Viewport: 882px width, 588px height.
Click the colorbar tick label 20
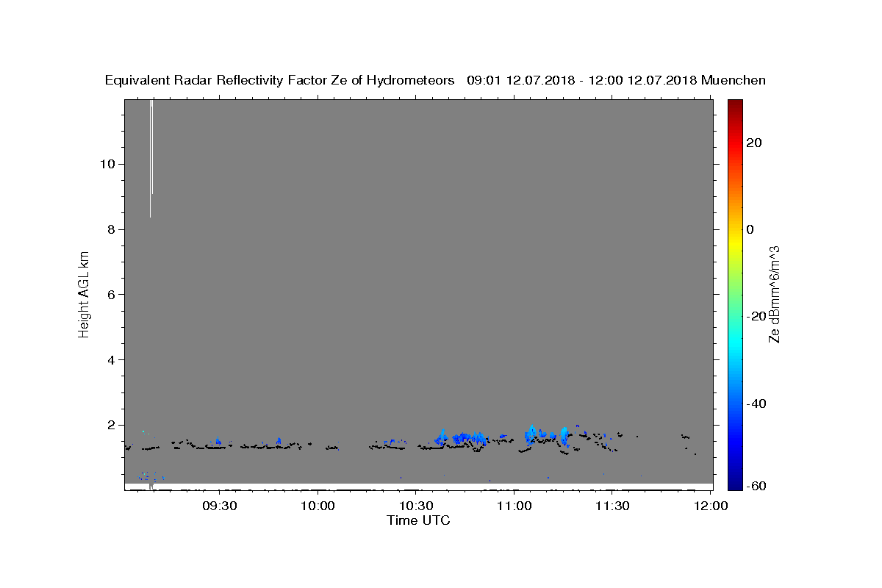click(x=753, y=143)
